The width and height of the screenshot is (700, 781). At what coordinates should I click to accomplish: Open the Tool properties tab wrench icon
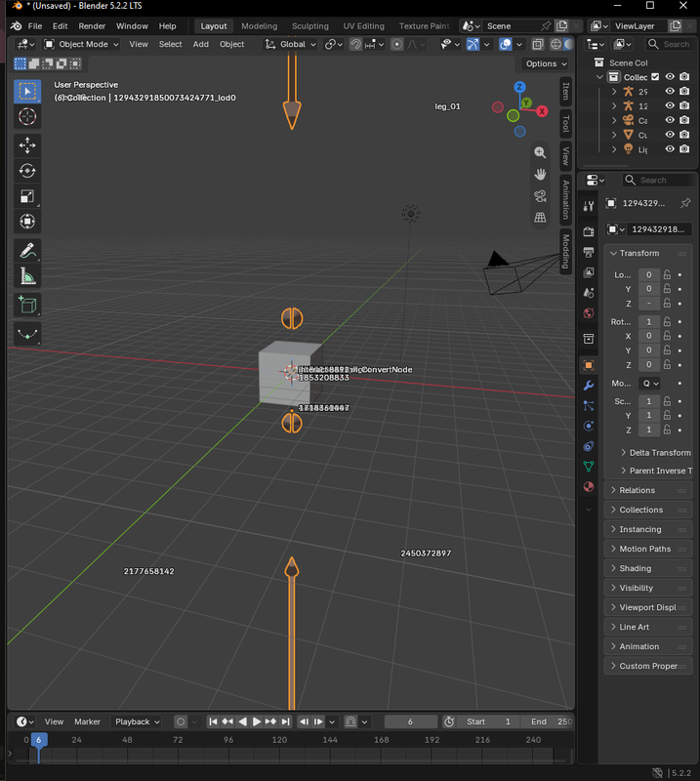pyautogui.click(x=589, y=206)
